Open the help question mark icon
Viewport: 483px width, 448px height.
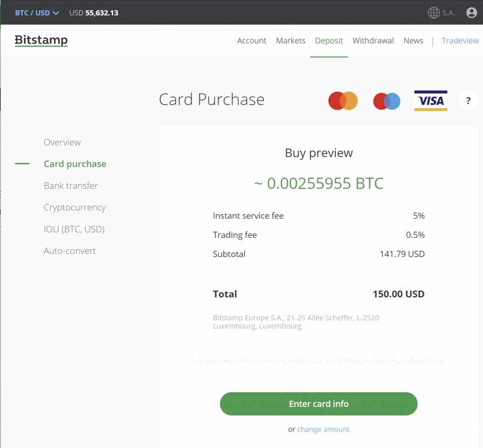[468, 101]
